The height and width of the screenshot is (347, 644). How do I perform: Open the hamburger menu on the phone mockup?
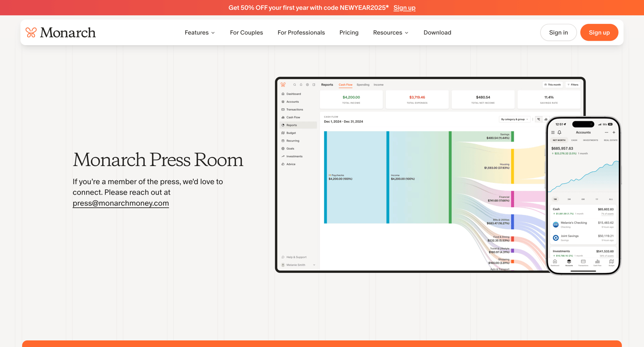pos(553,133)
